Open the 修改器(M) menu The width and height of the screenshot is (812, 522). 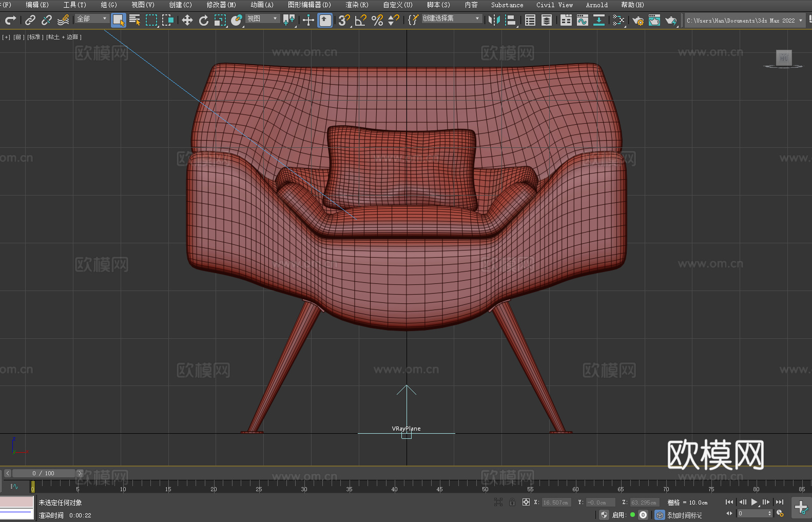[221, 5]
